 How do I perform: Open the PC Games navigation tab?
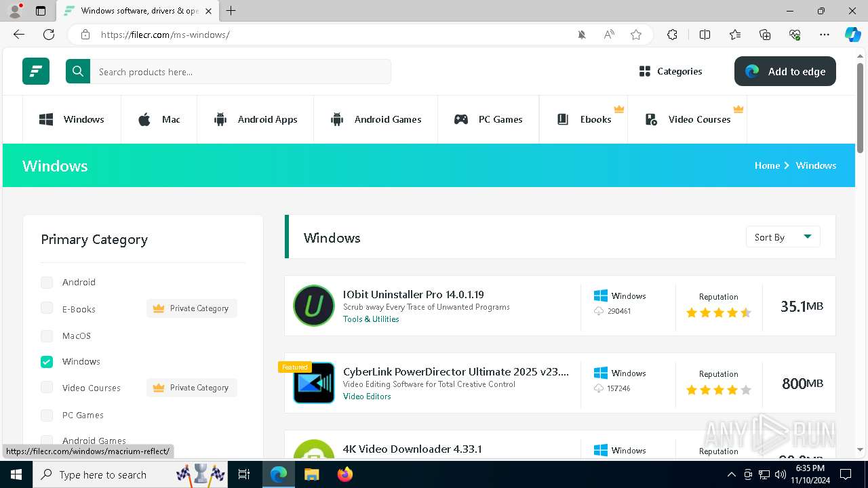(488, 119)
